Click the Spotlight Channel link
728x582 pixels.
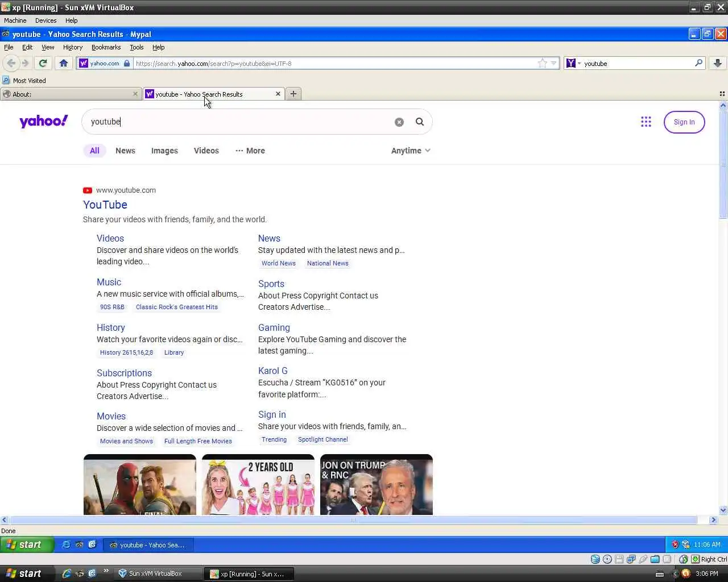323,439
